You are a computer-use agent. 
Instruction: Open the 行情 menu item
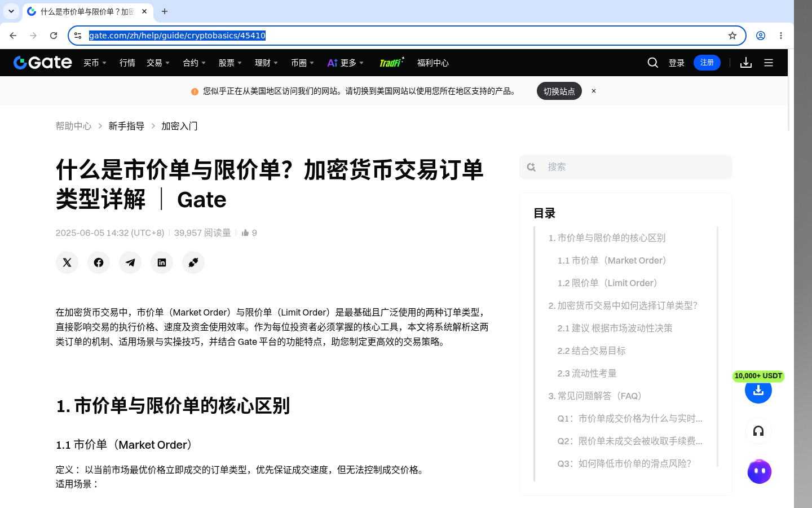point(127,63)
